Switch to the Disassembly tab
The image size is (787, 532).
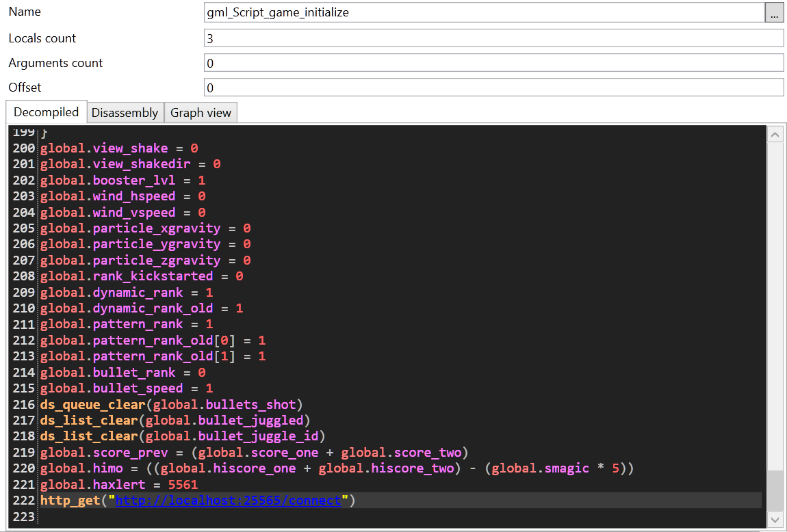pos(125,112)
